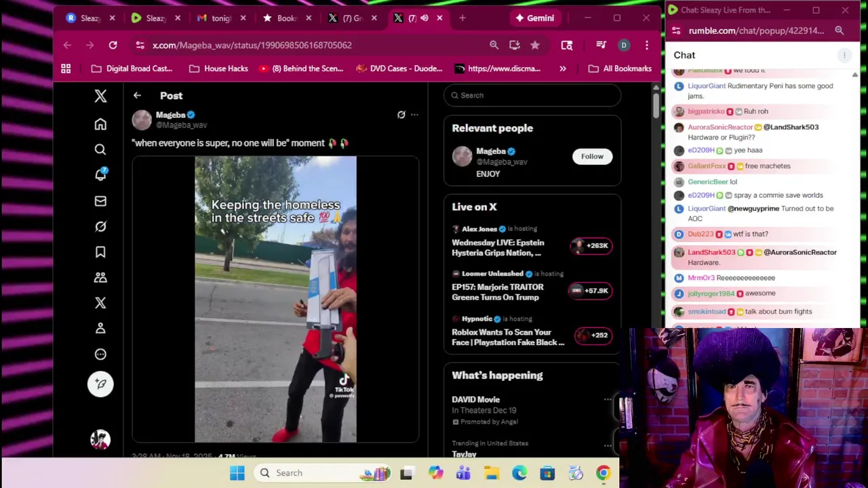
Task: Click Grok explain icon on the post
Action: [x=401, y=115]
